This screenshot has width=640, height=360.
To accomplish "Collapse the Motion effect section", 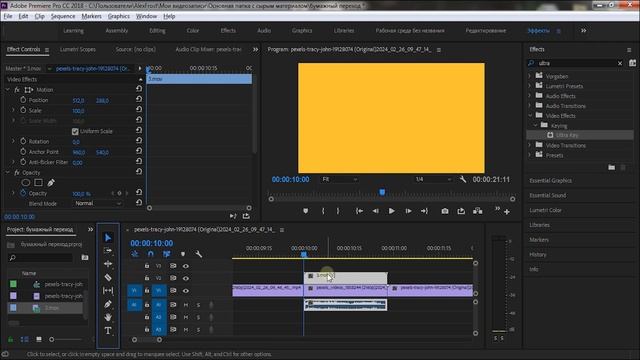I will pos(8,89).
